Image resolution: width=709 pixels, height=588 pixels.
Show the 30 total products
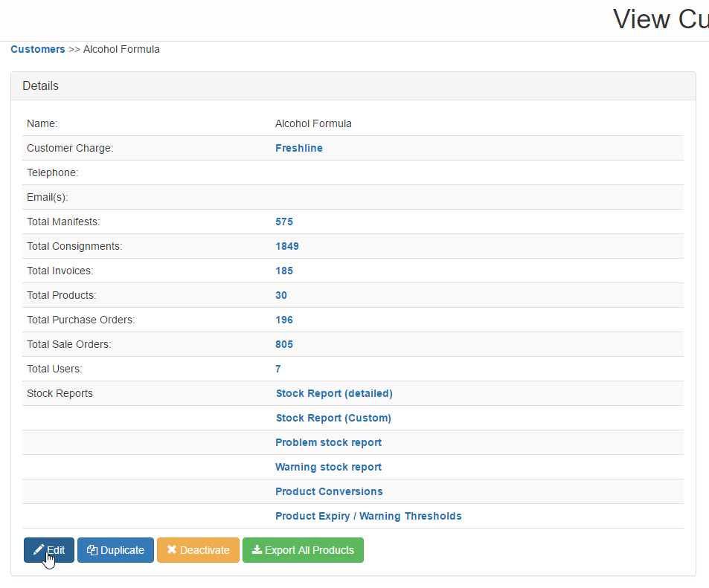pos(281,295)
